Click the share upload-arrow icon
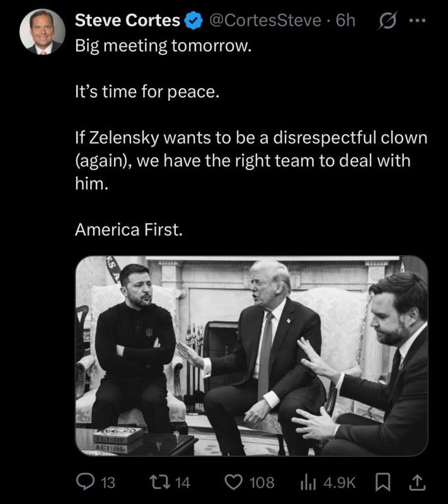The width and height of the screenshot is (448, 504). pyautogui.click(x=418, y=483)
